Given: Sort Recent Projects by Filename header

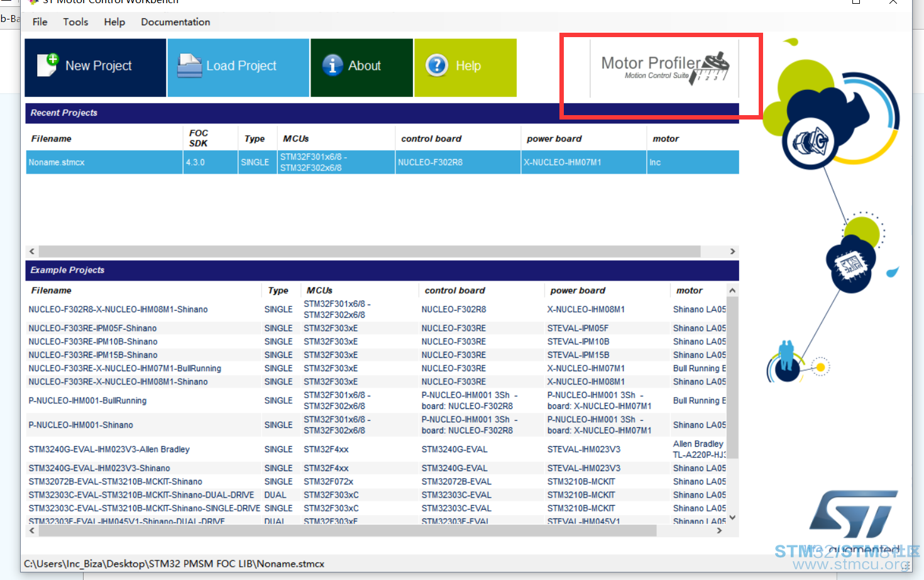Looking at the screenshot, I should 51,138.
